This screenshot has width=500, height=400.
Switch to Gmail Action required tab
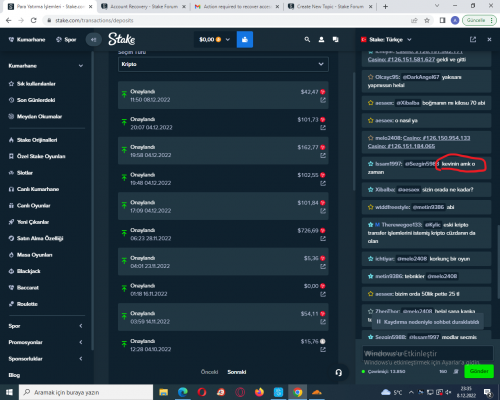coord(237,6)
